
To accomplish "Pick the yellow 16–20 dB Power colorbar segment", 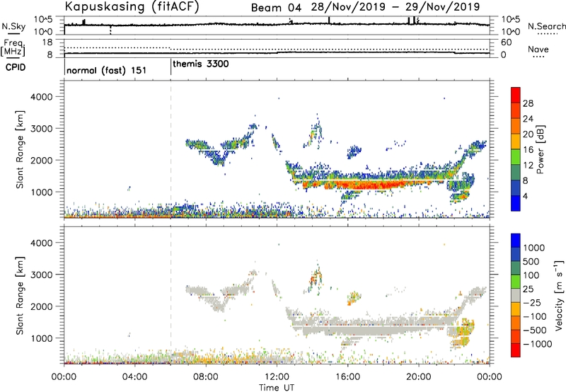I will point(516,142).
